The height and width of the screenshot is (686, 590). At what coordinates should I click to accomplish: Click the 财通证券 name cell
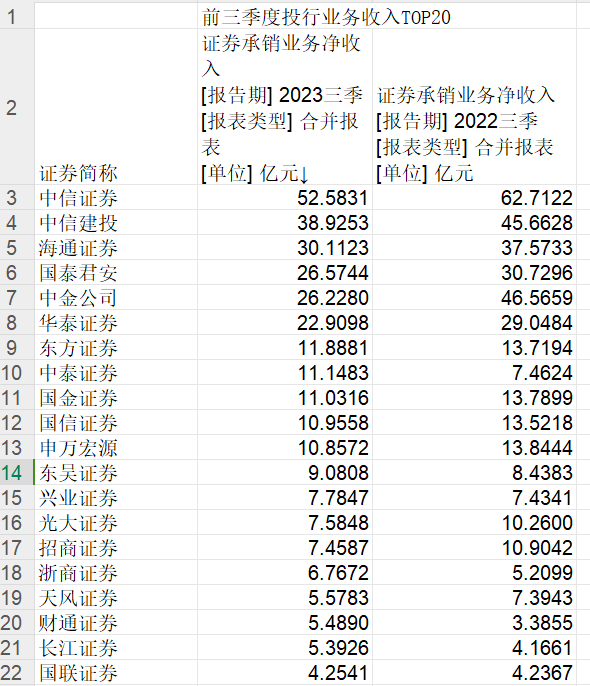[x=116, y=623]
